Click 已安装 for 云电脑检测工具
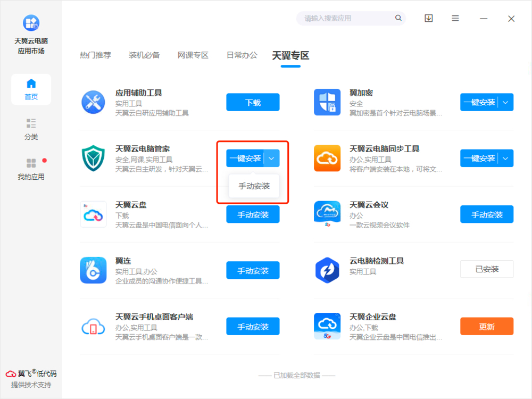Screen dimensions: 532x399 (x=487, y=269)
